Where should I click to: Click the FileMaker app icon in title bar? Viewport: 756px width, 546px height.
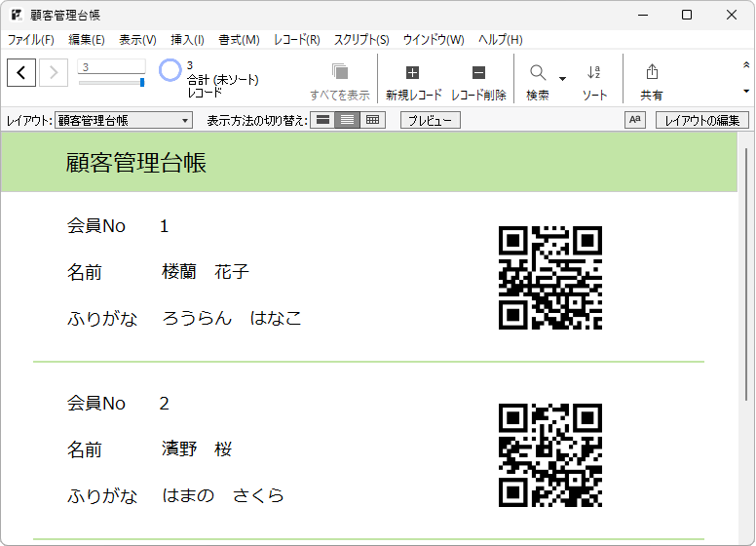tap(17, 15)
